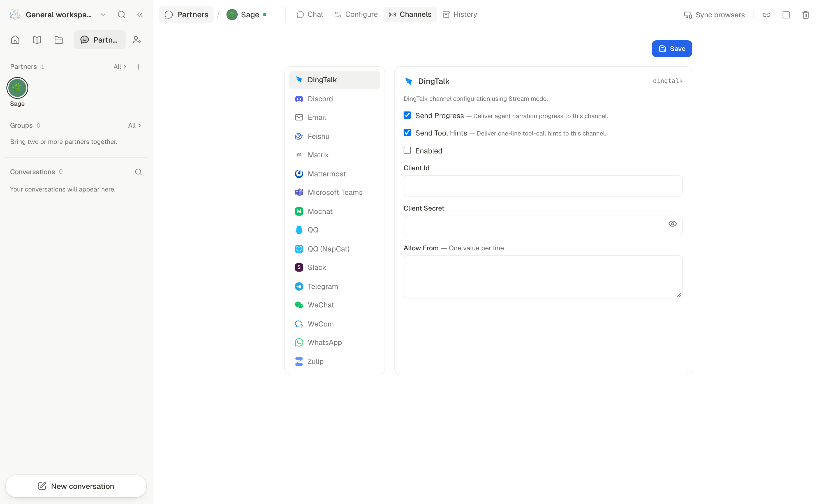Delete partner using the trash icon
The width and height of the screenshot is (824, 504).
(x=806, y=15)
